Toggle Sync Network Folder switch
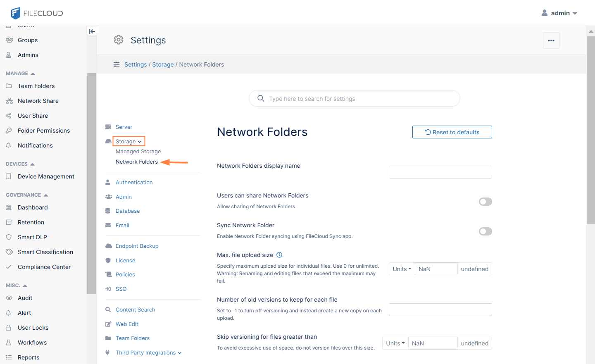595x364 pixels. click(x=485, y=231)
